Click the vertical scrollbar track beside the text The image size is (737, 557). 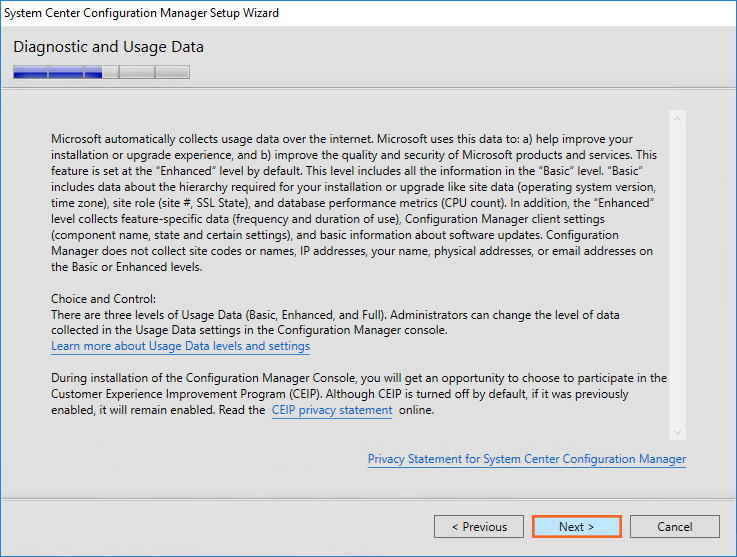(677, 275)
